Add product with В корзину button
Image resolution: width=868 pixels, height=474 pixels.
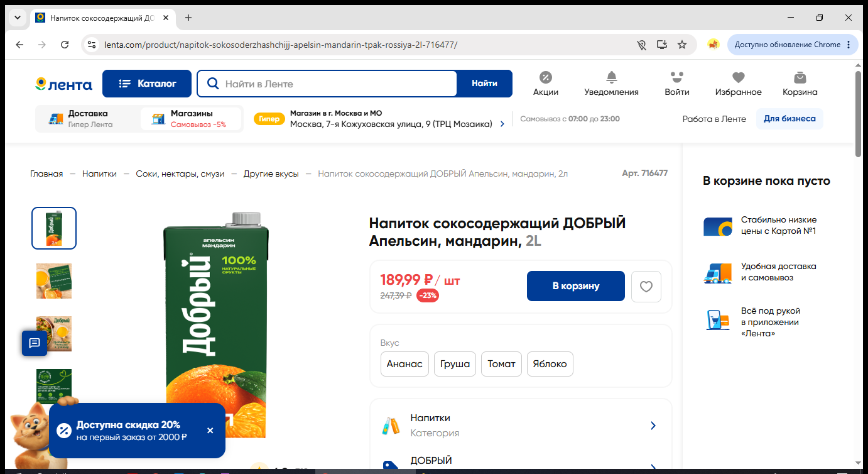576,286
